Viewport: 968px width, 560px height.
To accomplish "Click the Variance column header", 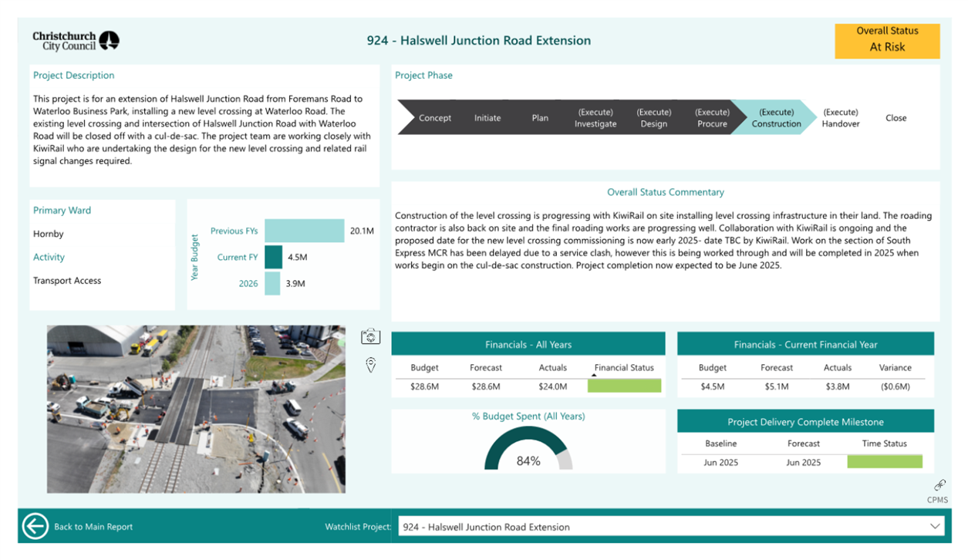I will click(895, 368).
